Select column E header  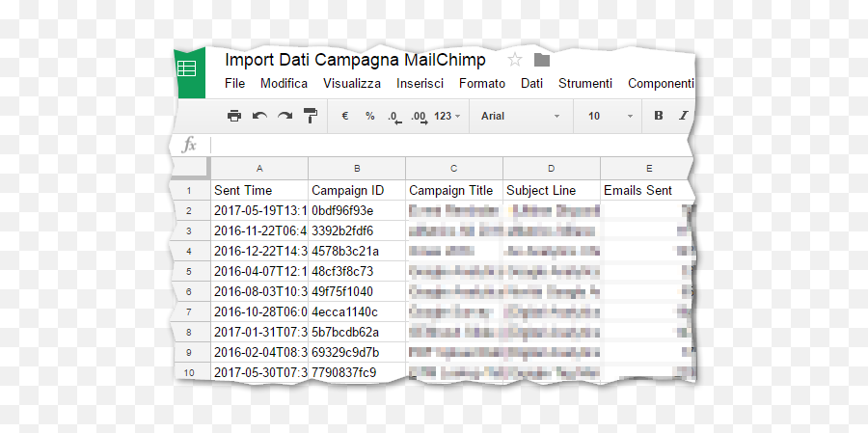[646, 169]
